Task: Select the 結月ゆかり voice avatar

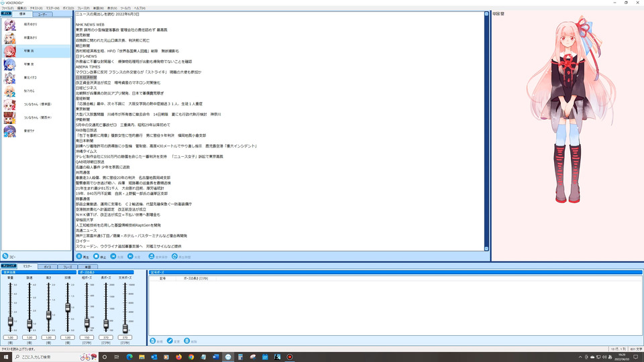Action: 9,25
